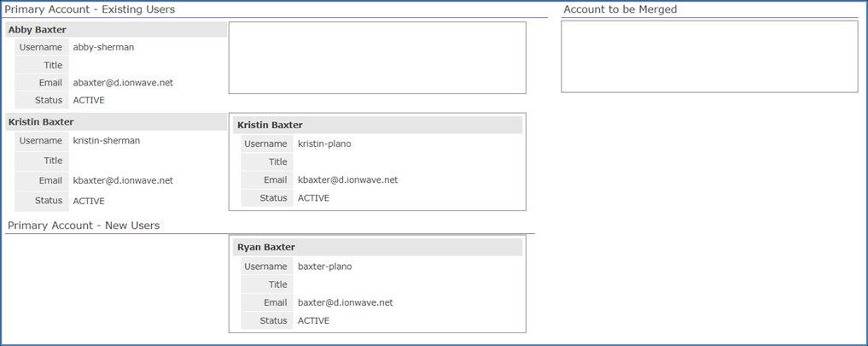Click the Username label in Abby Baxter card

point(40,47)
